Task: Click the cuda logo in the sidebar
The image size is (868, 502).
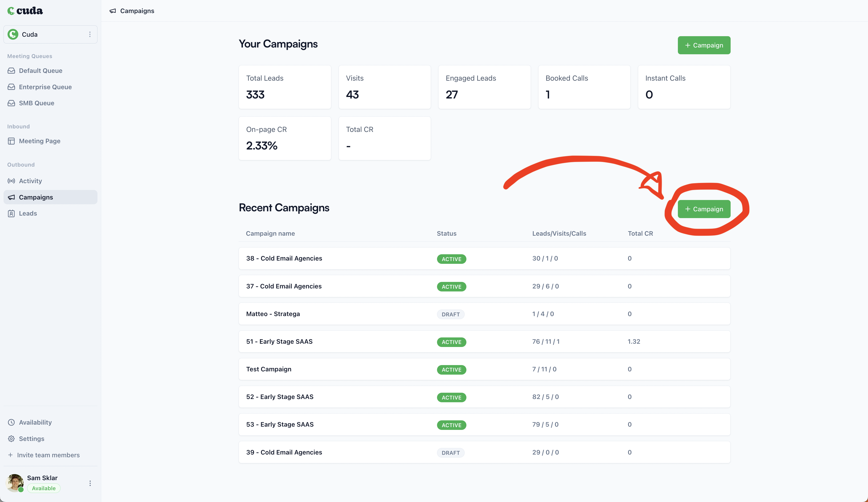Action: pyautogui.click(x=25, y=11)
